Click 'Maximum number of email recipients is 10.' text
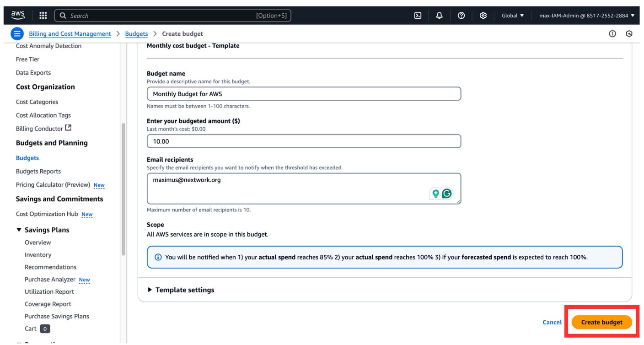The image size is (644, 345). pyautogui.click(x=199, y=210)
